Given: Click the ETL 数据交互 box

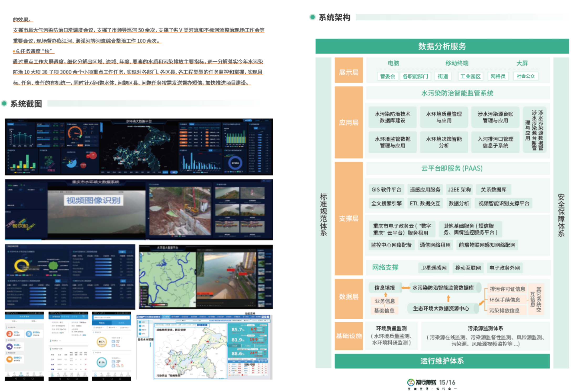Looking at the screenshot, I should 425,203.
